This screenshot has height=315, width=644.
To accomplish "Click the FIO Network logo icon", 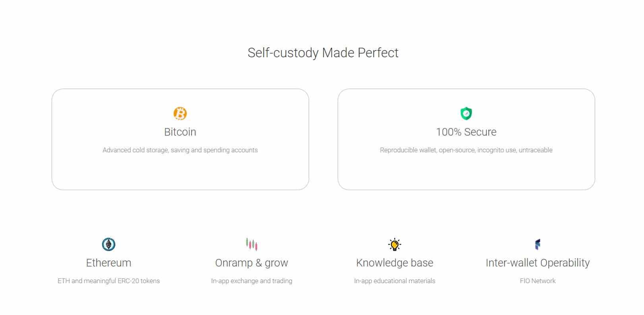I will click(538, 244).
